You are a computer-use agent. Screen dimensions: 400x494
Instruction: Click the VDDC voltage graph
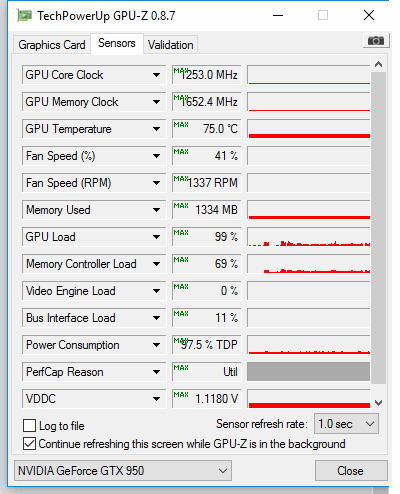(309, 399)
